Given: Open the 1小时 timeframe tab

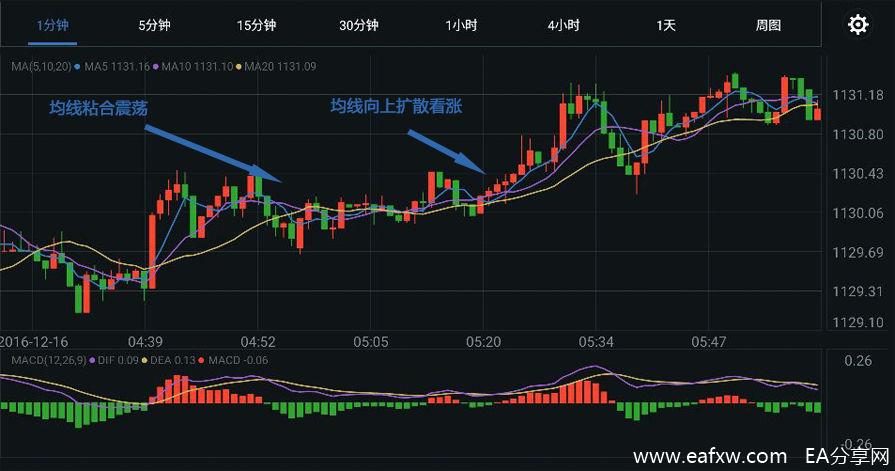Looking at the screenshot, I should tap(461, 25).
